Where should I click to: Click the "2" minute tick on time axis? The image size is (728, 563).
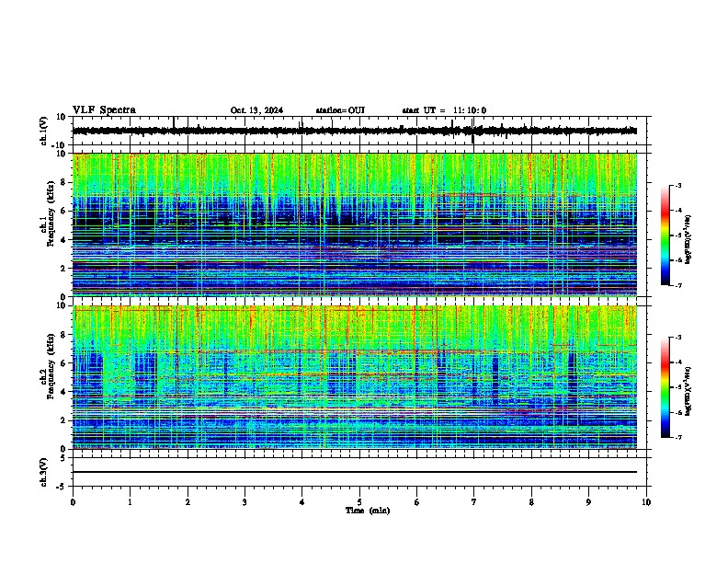tap(188, 502)
